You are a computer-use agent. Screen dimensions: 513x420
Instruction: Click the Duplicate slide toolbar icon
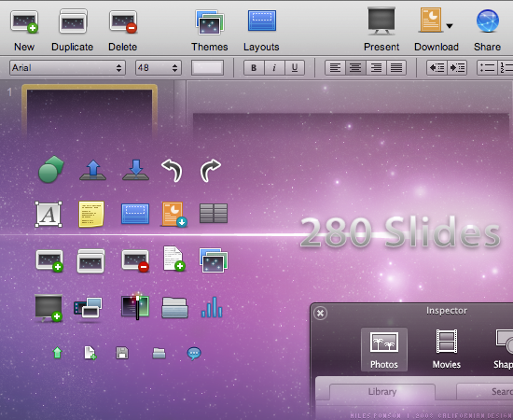pyautogui.click(x=73, y=21)
